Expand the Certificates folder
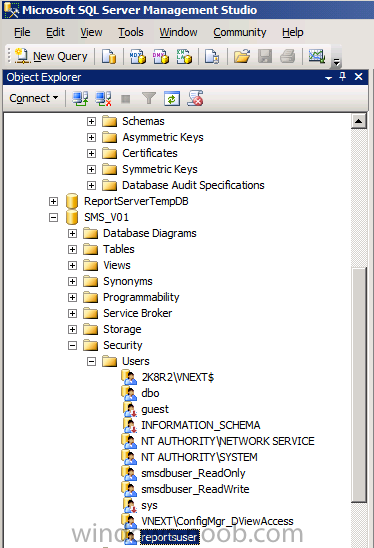Screen dimensions: 374x548 (x=91, y=153)
